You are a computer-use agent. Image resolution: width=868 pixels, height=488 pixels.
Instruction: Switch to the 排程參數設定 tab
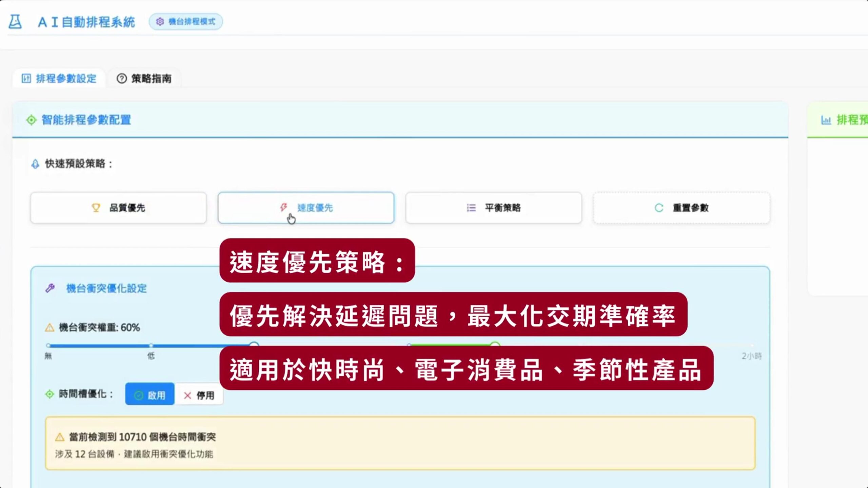tap(59, 79)
